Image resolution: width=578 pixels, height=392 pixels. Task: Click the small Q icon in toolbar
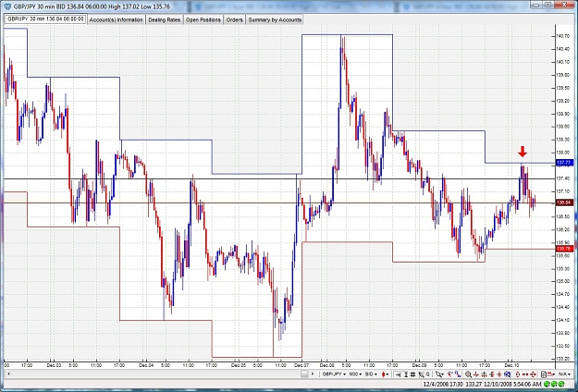pyautogui.click(x=428, y=374)
